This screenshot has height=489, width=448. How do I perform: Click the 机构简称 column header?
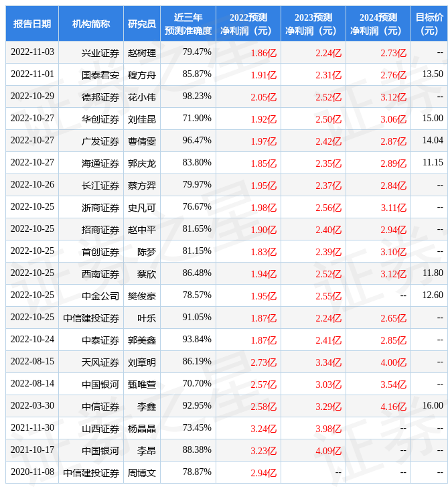tap(91, 23)
